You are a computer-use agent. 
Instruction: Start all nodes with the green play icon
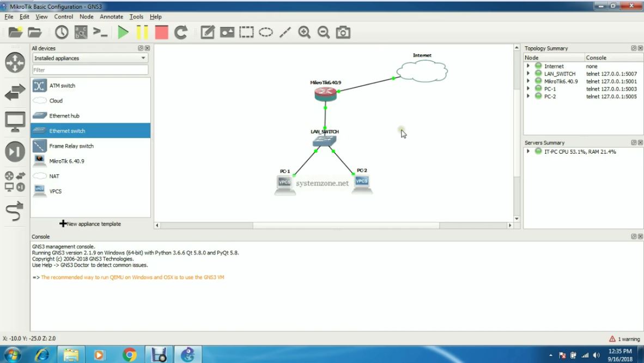123,32
